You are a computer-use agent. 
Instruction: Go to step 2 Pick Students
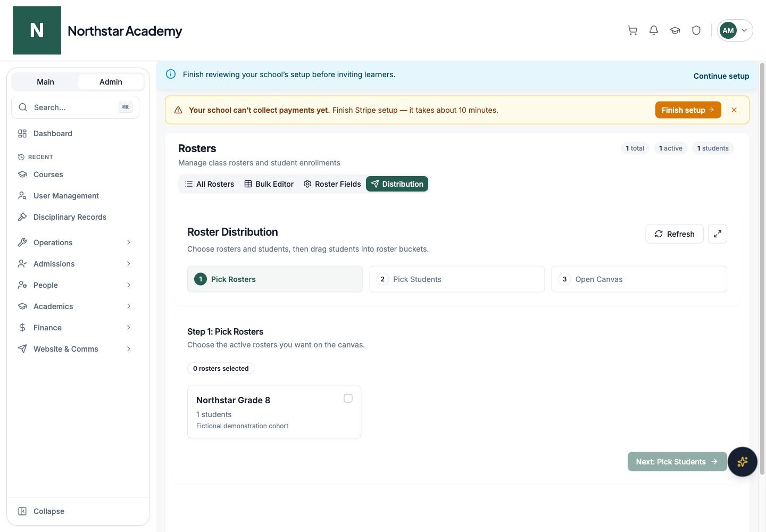tap(457, 279)
